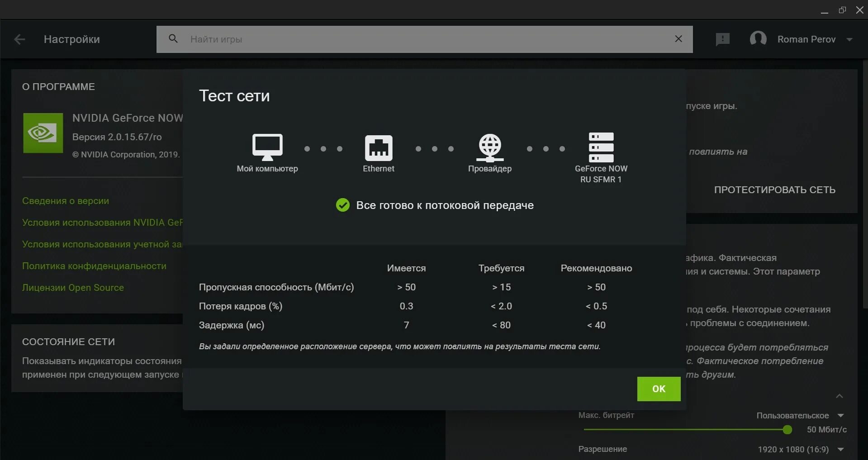
Task: Click the 0.3 frame loss value
Action: point(406,306)
